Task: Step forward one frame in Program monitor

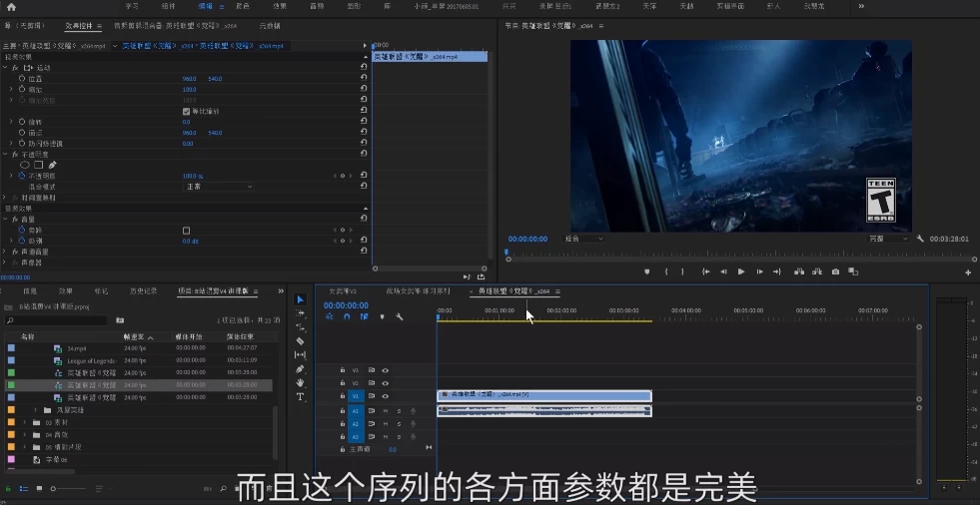Action: pos(759,271)
